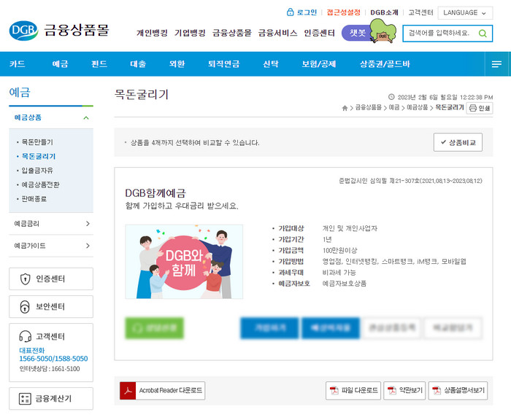Open the 보험/공제 tab
This screenshot has width=511, height=420.
coord(318,64)
